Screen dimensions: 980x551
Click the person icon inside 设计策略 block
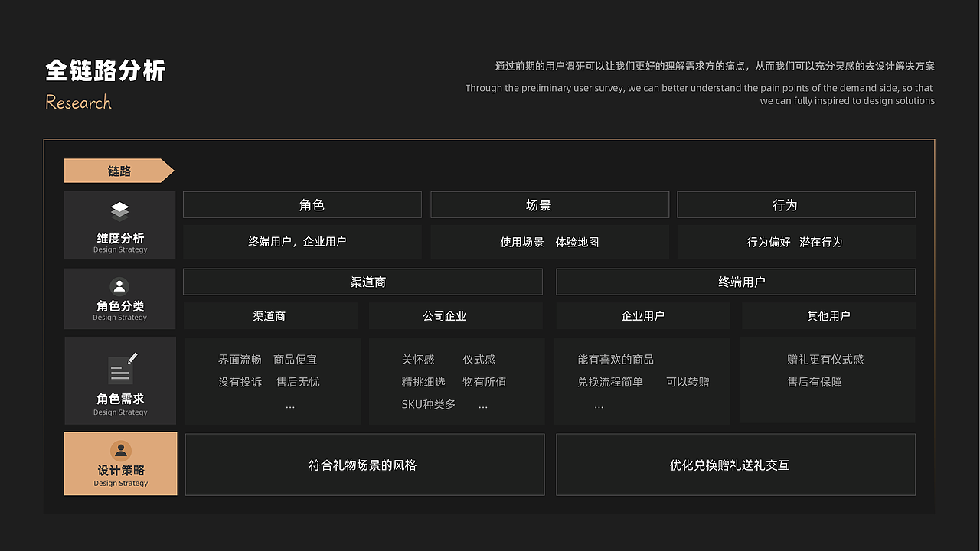click(x=119, y=451)
